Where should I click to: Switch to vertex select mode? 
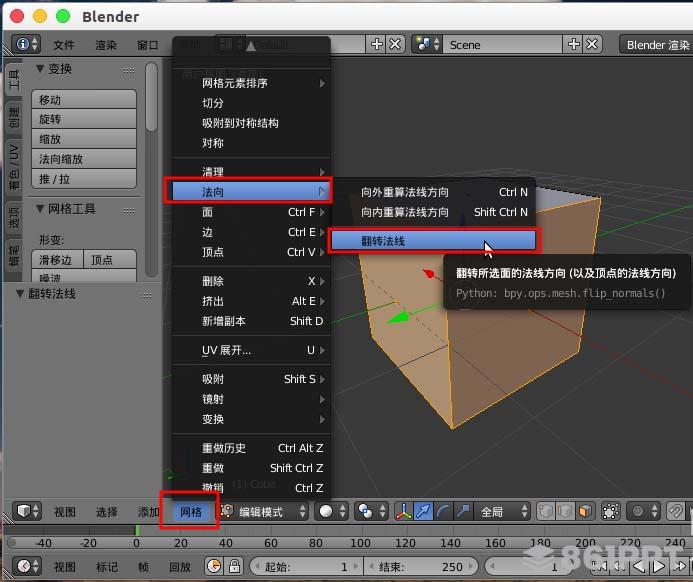point(546,512)
